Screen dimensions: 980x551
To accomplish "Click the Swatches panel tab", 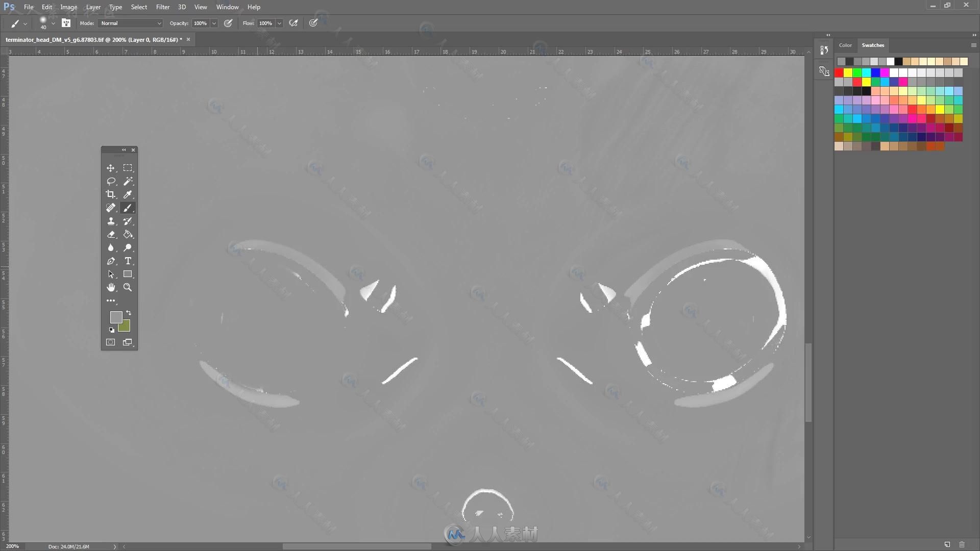I will tap(872, 45).
